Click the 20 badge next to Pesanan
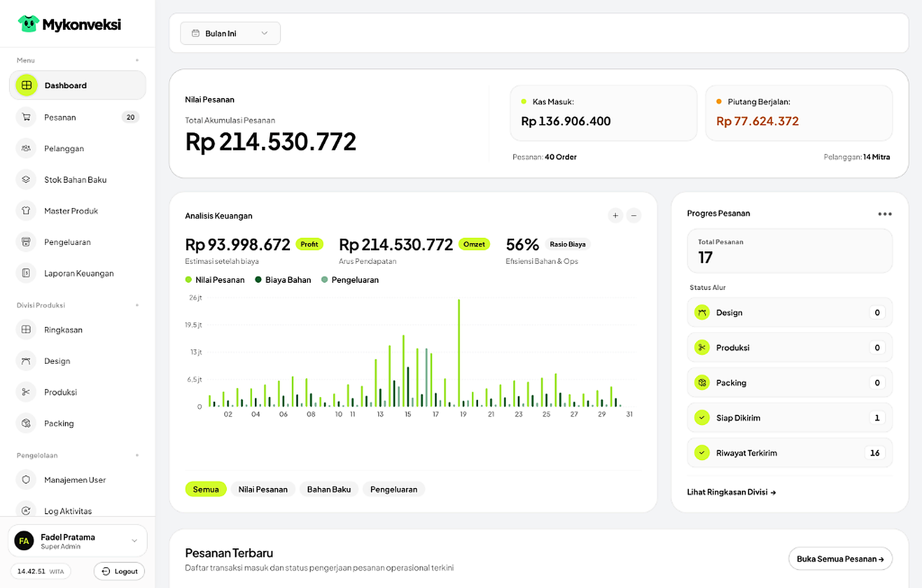Viewport: 922px width, 588px height. click(130, 117)
